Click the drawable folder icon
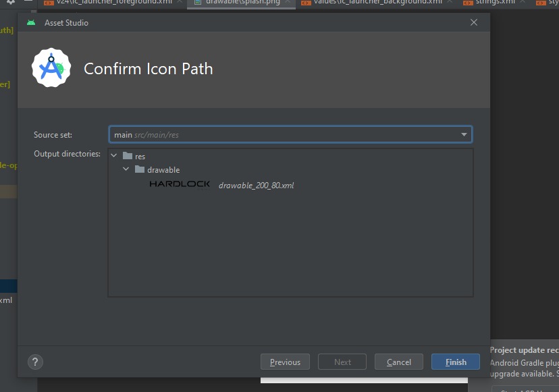 (140, 169)
